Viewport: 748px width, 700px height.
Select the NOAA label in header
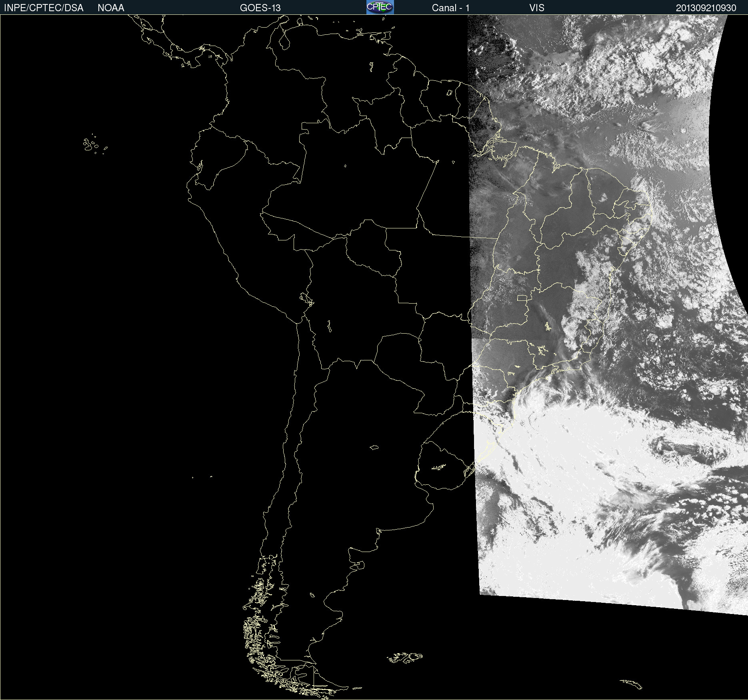pyautogui.click(x=111, y=8)
